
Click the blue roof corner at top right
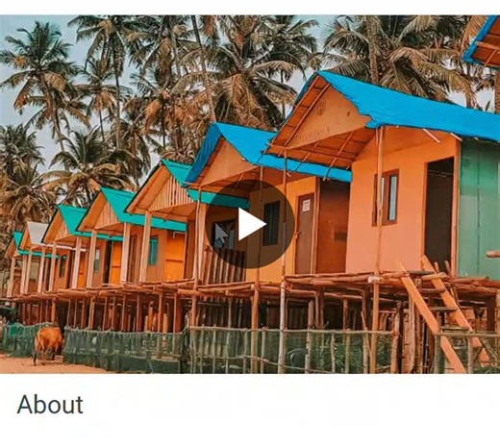pos(483,41)
